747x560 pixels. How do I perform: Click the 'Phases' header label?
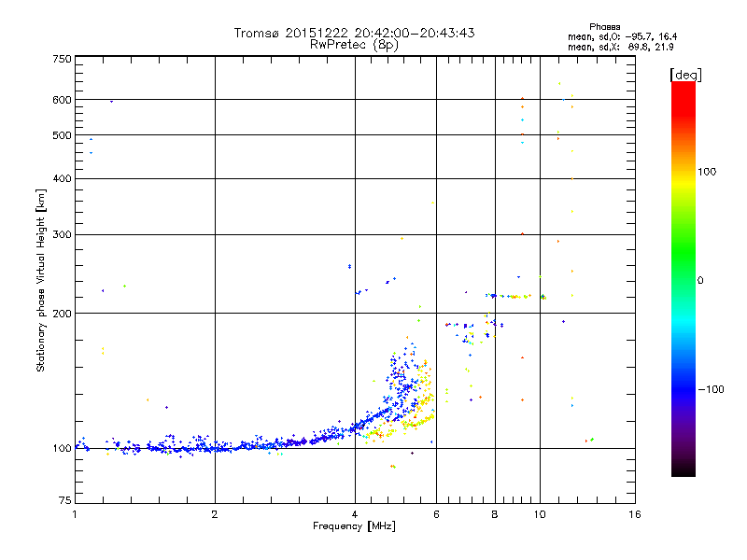point(604,27)
